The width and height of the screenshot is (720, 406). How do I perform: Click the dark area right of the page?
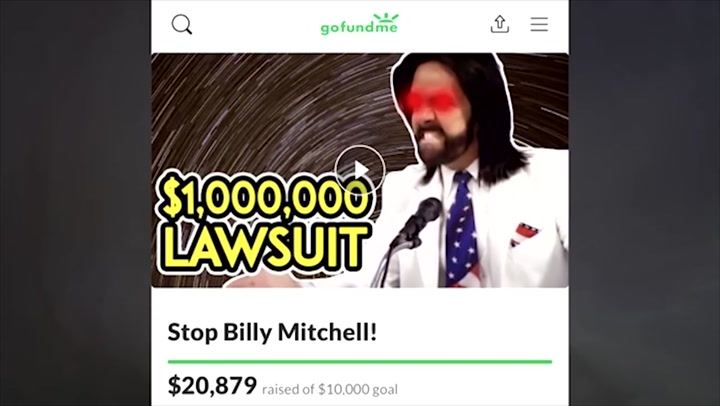click(x=644, y=203)
